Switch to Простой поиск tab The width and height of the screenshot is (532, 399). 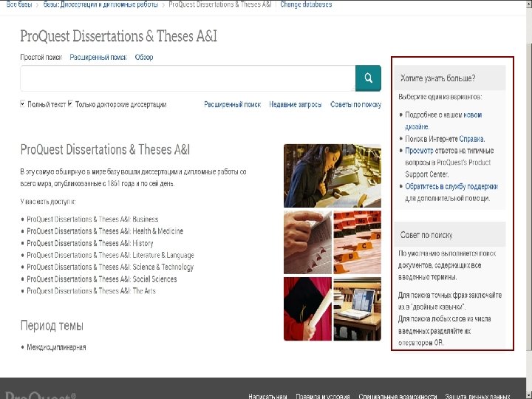tap(41, 57)
